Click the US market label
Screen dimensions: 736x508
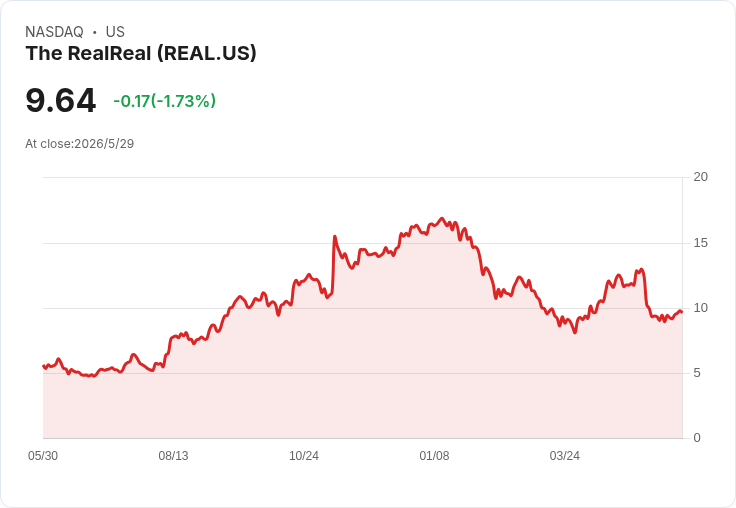coord(115,32)
